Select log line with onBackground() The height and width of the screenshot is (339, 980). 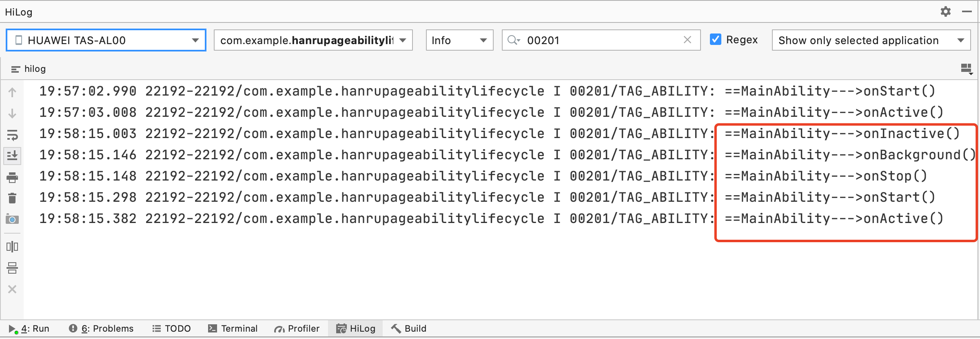click(x=507, y=155)
